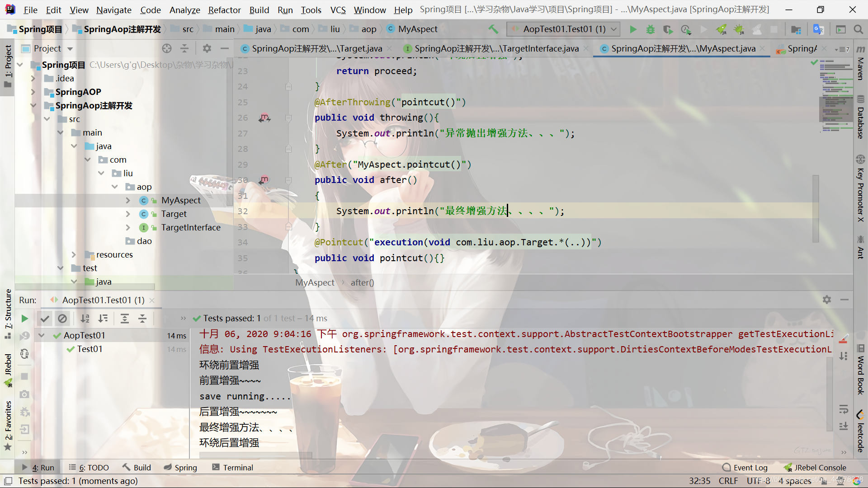Click rerun failed tests icon
The height and width of the screenshot is (488, 868).
pyautogui.click(x=25, y=336)
